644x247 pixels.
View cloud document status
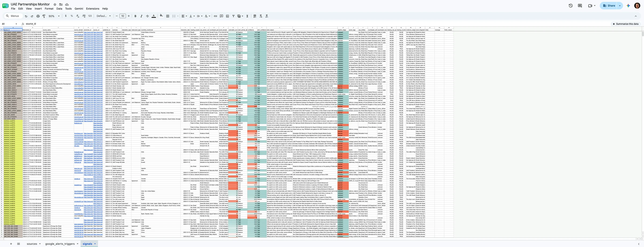(67, 5)
